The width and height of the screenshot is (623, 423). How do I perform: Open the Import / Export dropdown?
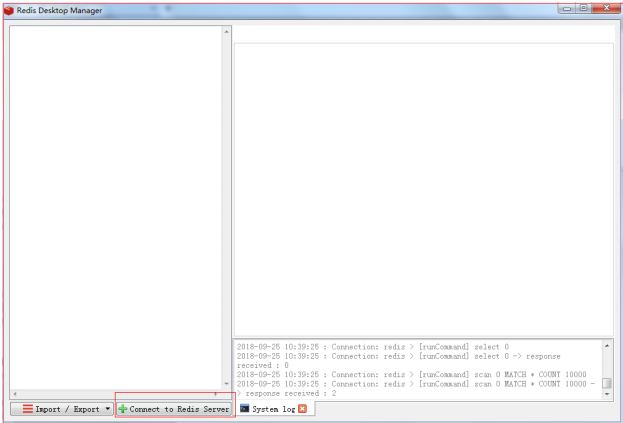[62, 409]
